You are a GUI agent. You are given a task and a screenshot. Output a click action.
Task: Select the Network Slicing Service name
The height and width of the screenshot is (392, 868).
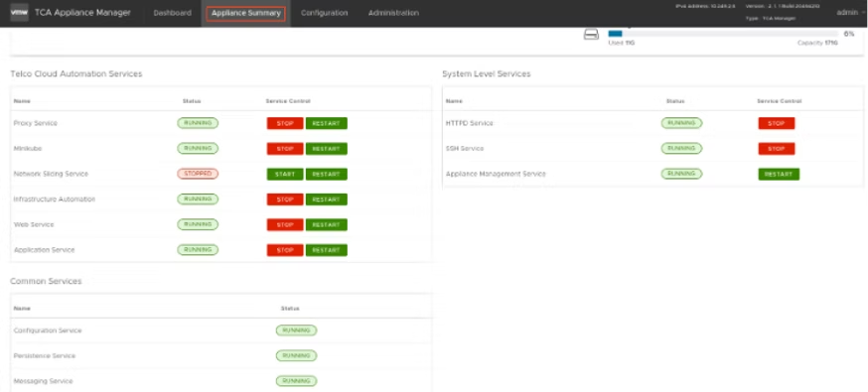pos(51,174)
